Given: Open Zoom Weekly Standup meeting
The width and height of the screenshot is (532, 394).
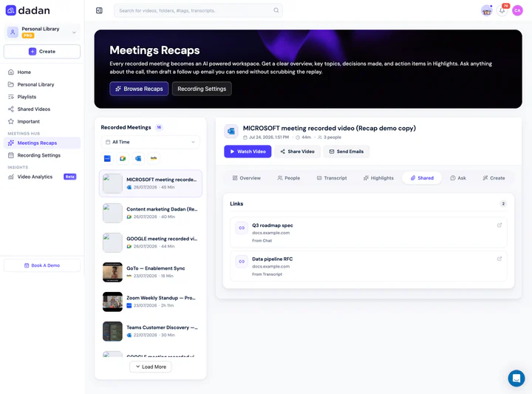Looking at the screenshot, I should tap(150, 302).
